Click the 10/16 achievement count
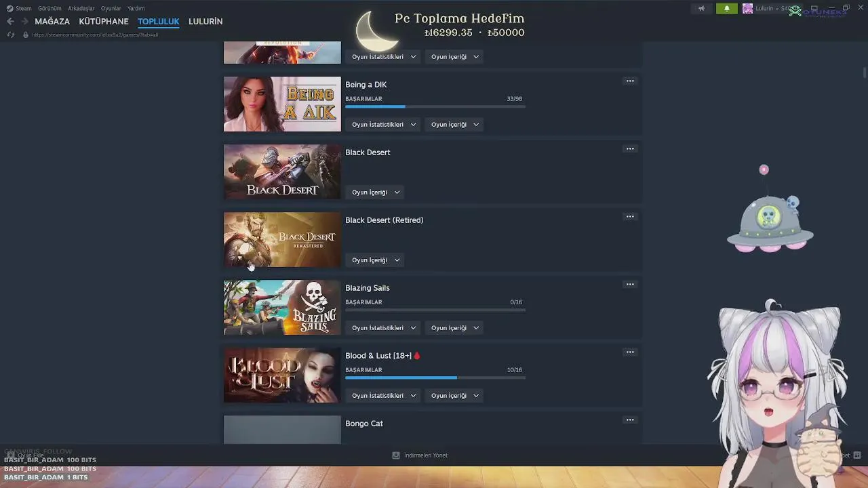 tap(514, 370)
